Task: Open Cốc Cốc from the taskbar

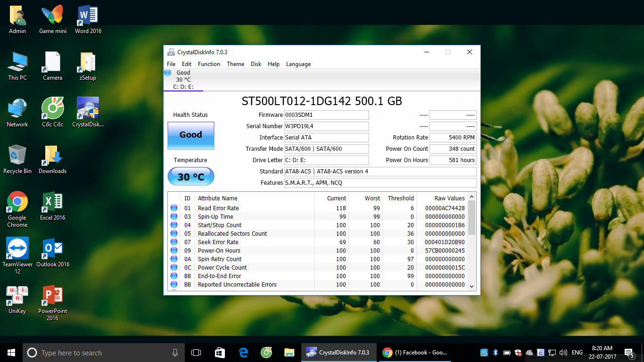Action: click(266, 353)
